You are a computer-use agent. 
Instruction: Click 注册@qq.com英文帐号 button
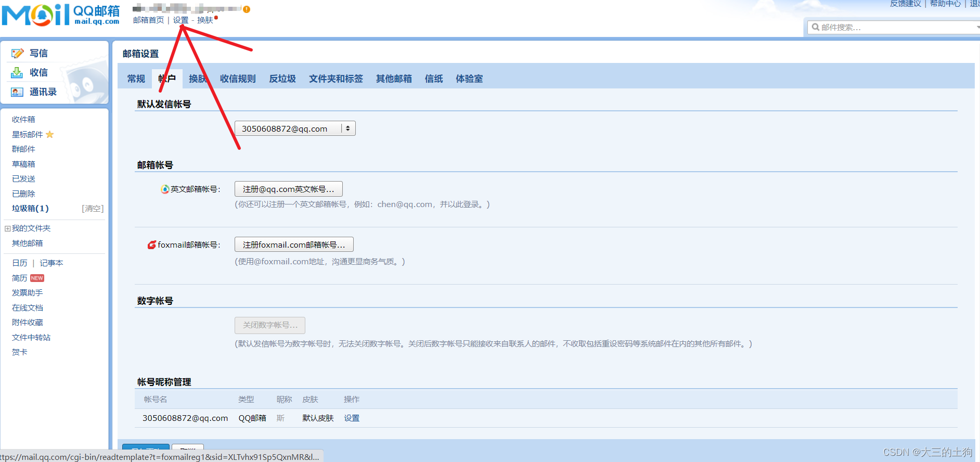(x=289, y=189)
